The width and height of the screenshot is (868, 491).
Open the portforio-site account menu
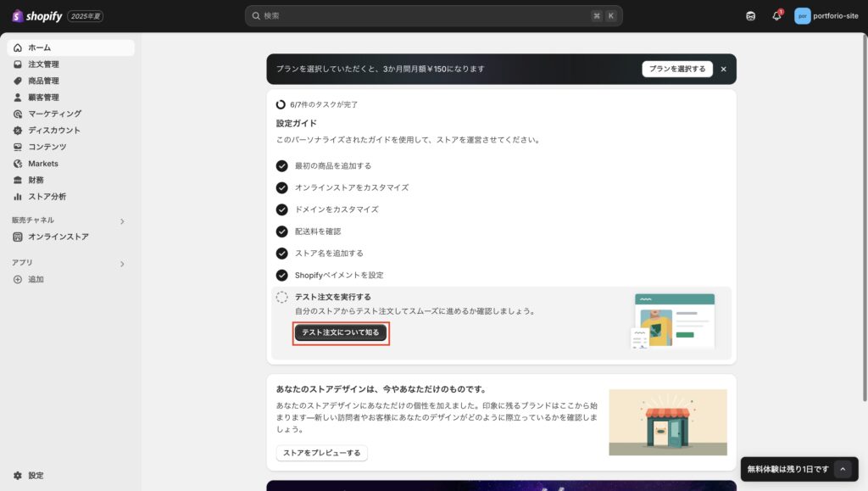pos(826,16)
